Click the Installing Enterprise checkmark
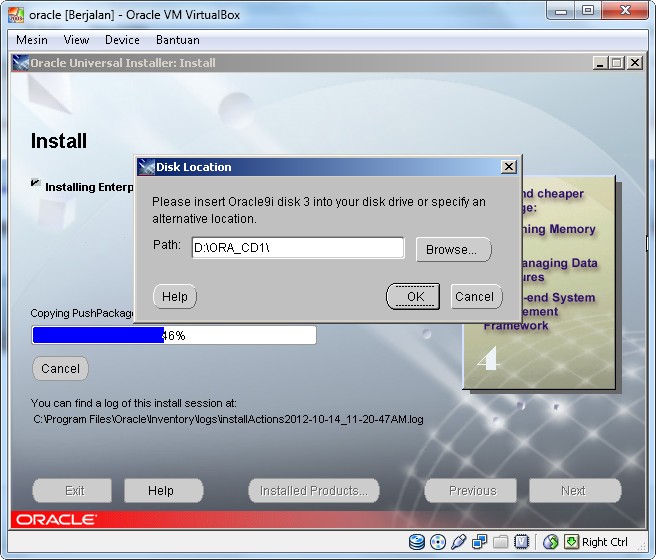This screenshot has width=656, height=560. point(35,183)
